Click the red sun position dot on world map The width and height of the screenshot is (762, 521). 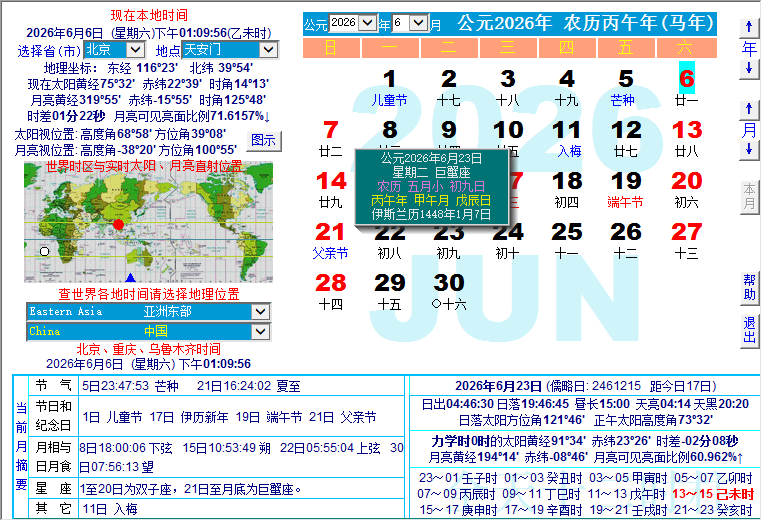click(119, 225)
